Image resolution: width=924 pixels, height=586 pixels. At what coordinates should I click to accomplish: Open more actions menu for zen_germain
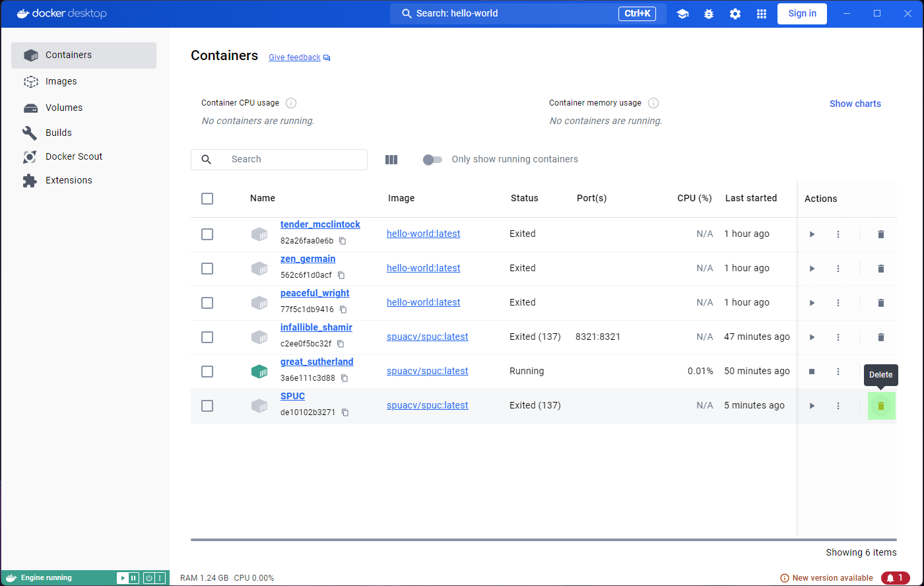coord(838,269)
